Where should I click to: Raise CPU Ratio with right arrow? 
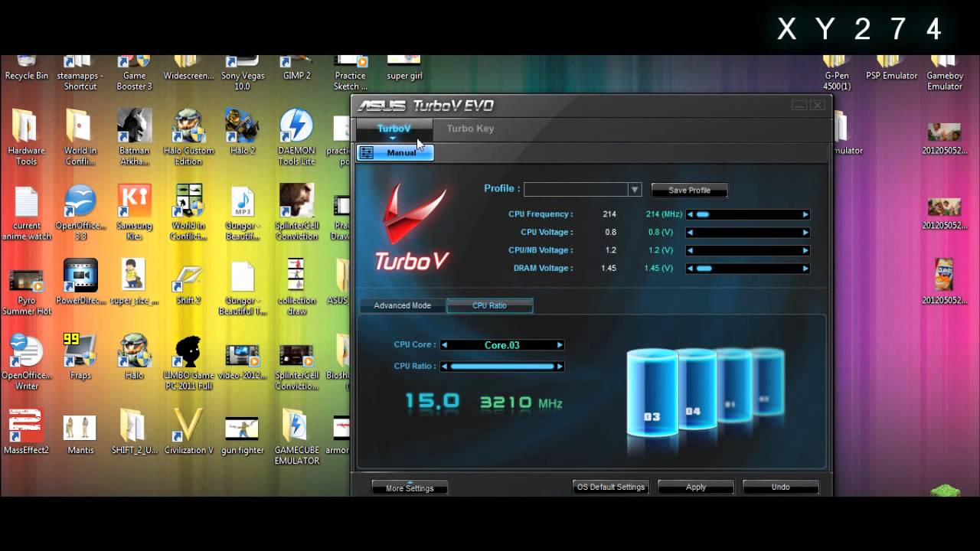click(x=560, y=367)
